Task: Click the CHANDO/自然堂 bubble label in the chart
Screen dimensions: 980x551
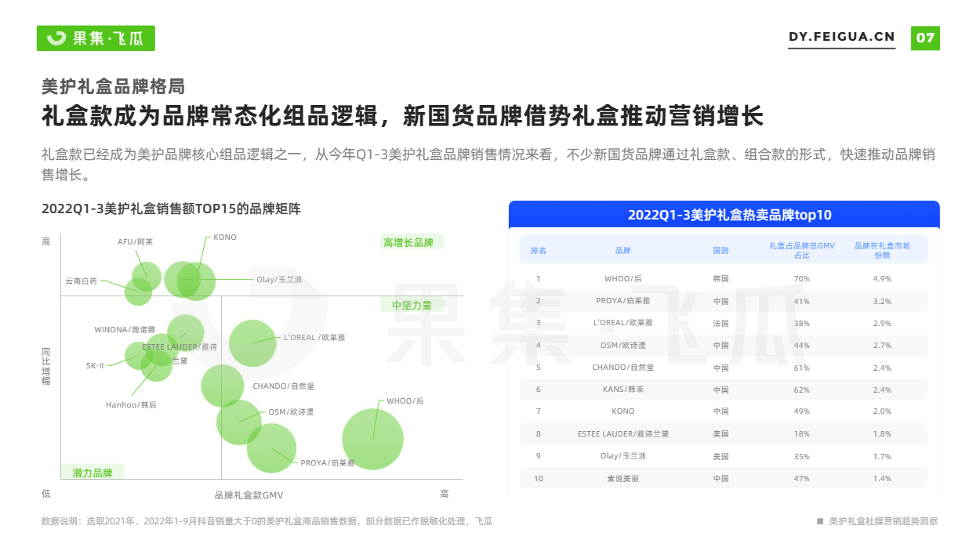Action: coord(283,386)
